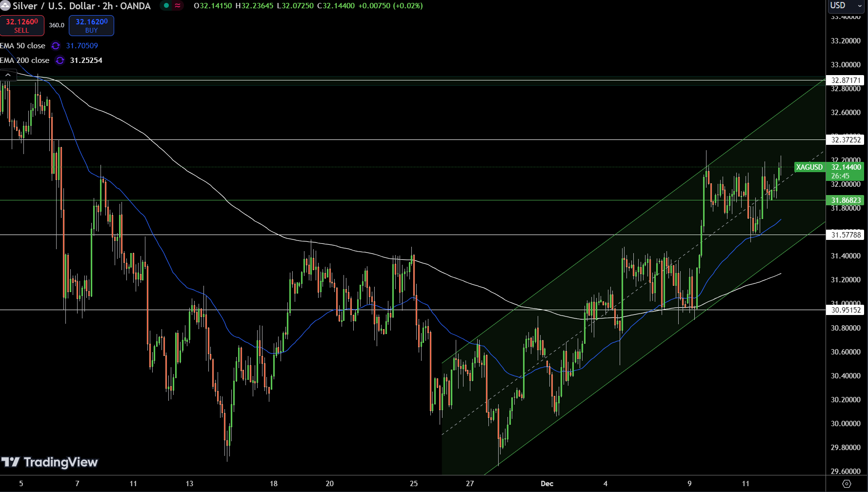
Task: Click the open value O32.14150
Action: (213, 6)
